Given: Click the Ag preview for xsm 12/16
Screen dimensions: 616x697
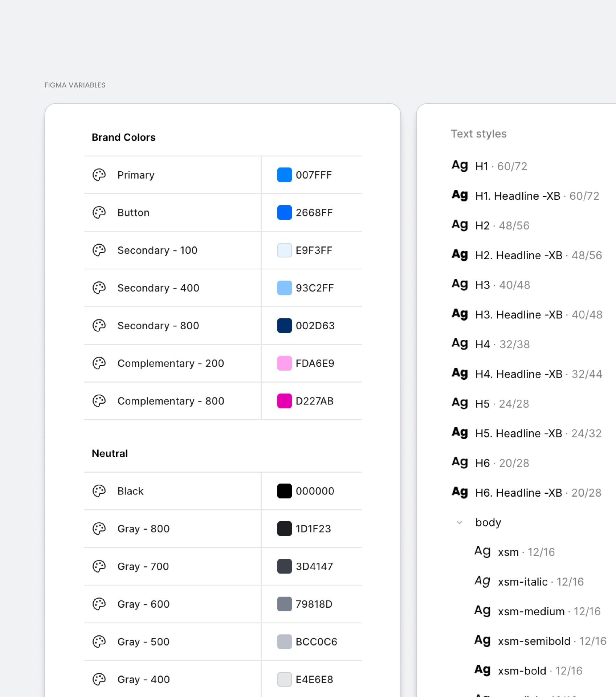Looking at the screenshot, I should click(x=483, y=552).
